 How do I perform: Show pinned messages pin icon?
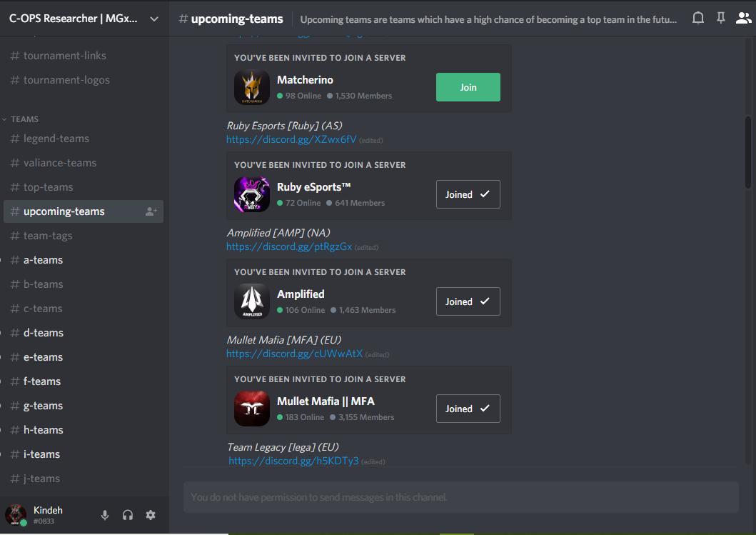click(721, 19)
